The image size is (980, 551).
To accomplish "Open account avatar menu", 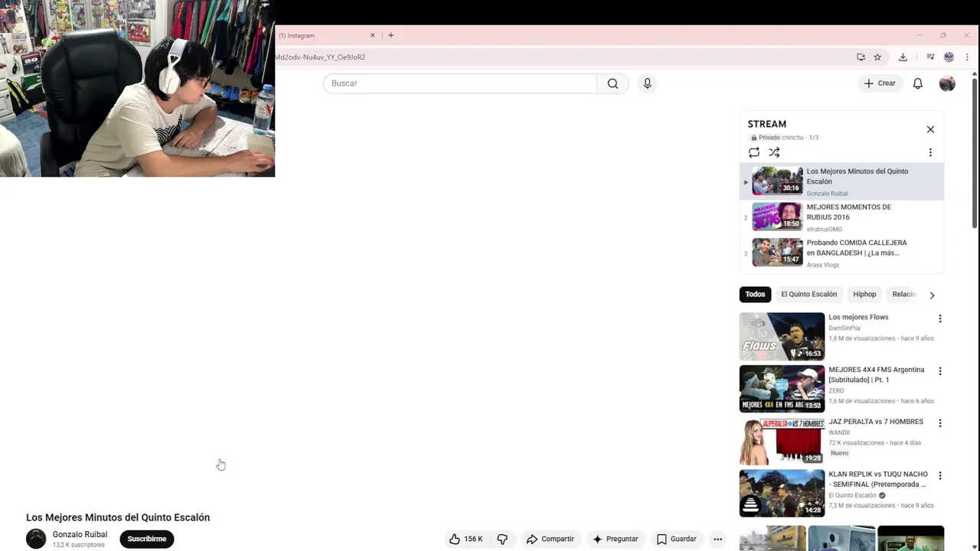I will pos(947,83).
